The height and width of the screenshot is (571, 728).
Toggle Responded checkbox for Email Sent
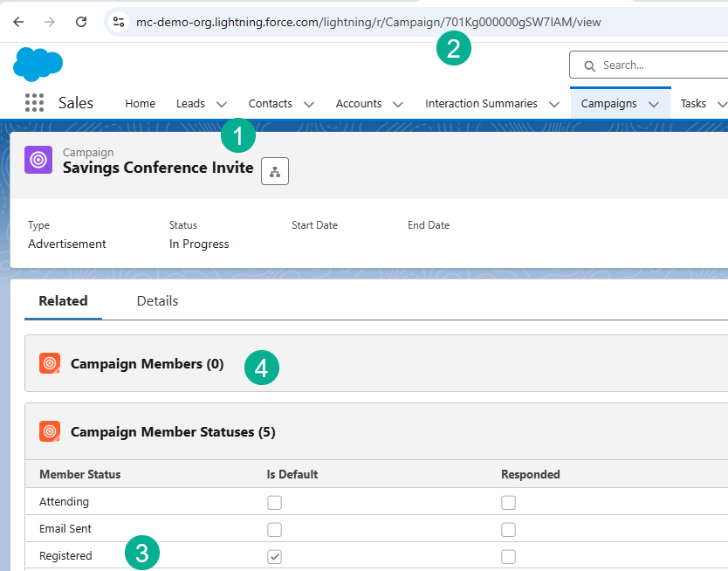508,529
